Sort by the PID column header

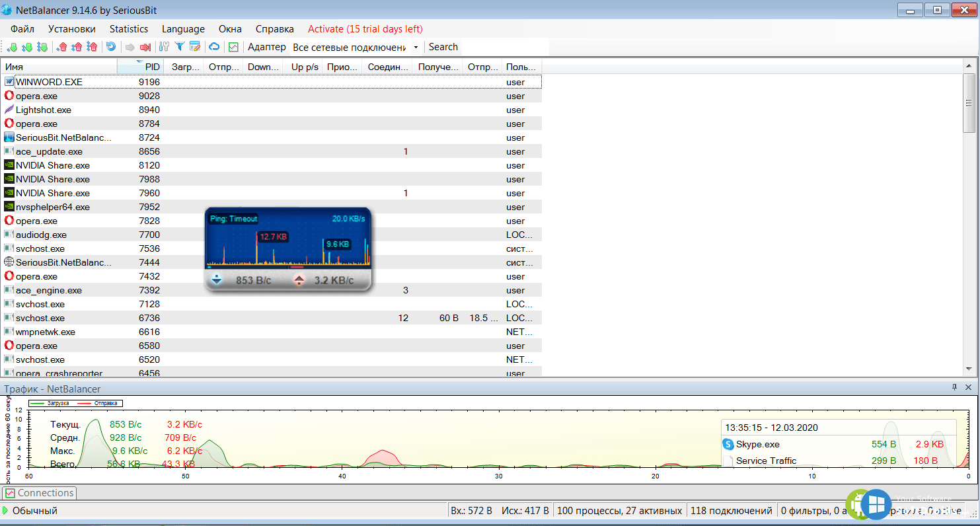141,67
